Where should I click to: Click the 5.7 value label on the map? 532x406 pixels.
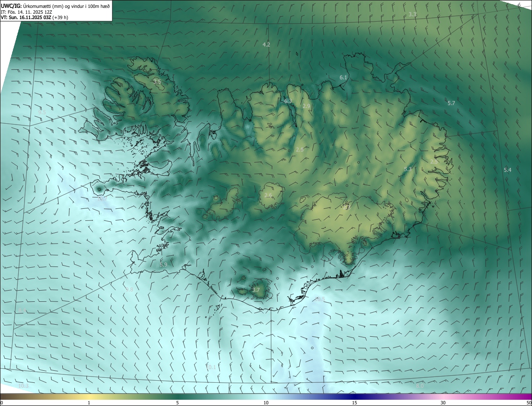[451, 103]
